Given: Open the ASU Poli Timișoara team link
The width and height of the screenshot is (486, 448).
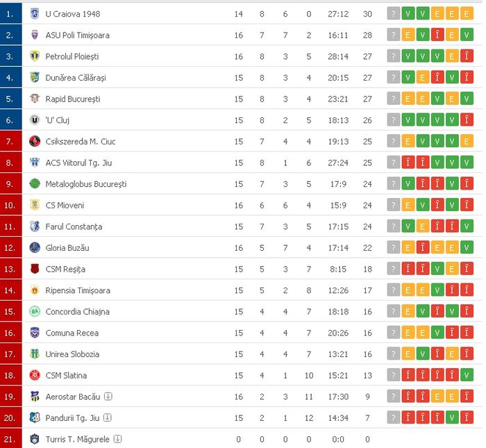Looking at the screenshot, I should coord(78,35).
